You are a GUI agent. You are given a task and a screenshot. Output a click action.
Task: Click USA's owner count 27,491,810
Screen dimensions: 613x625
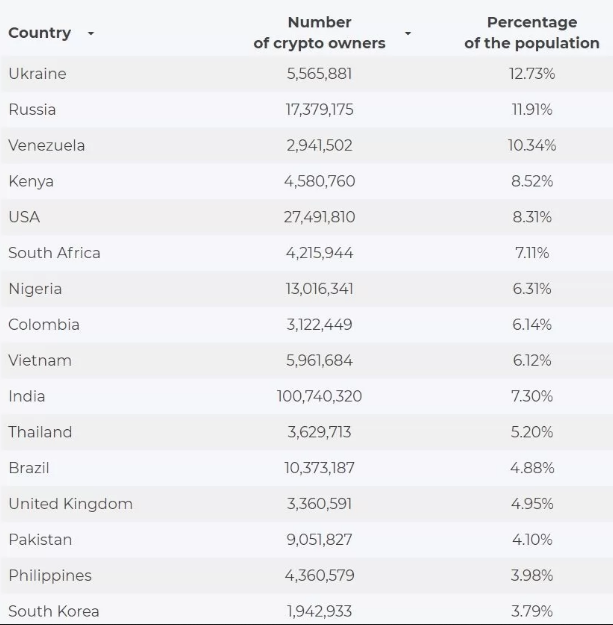(x=319, y=217)
